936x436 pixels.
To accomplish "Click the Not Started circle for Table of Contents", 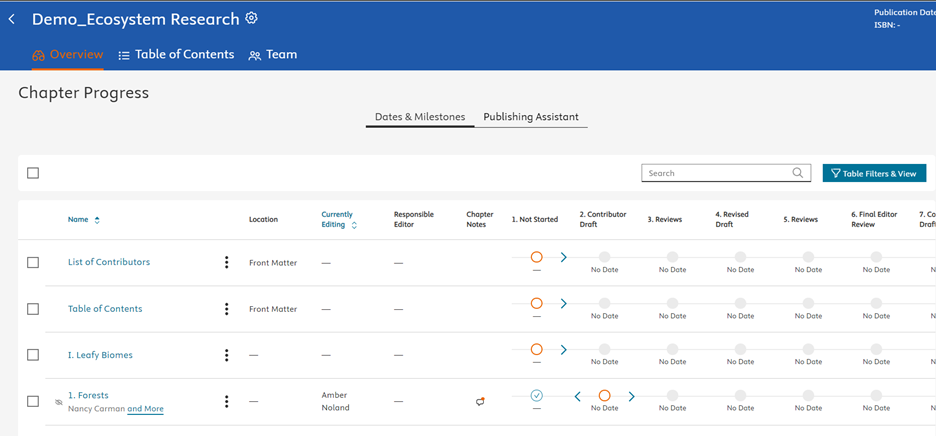I will point(537,303).
